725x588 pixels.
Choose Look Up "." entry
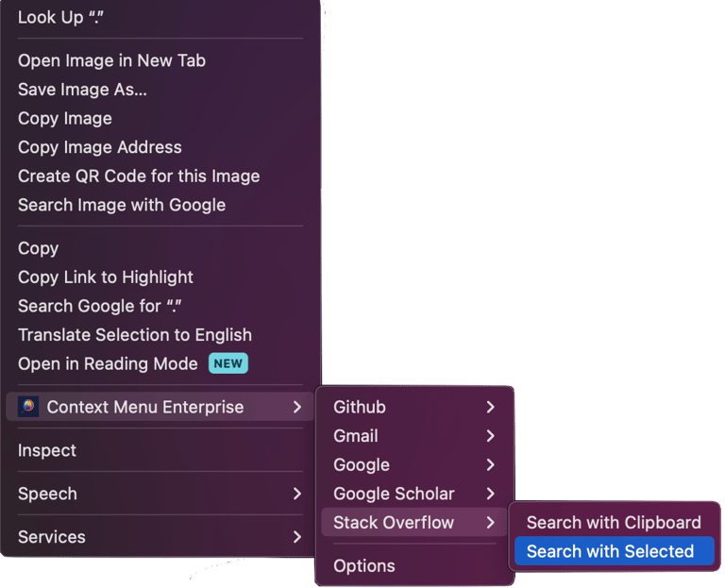pyautogui.click(x=160, y=18)
